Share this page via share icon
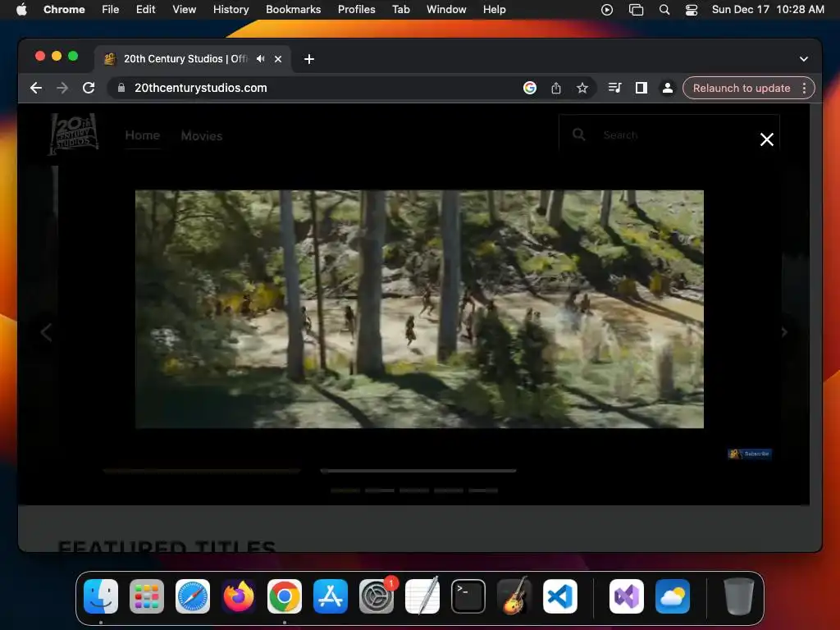This screenshot has height=630, width=840. coord(556,88)
